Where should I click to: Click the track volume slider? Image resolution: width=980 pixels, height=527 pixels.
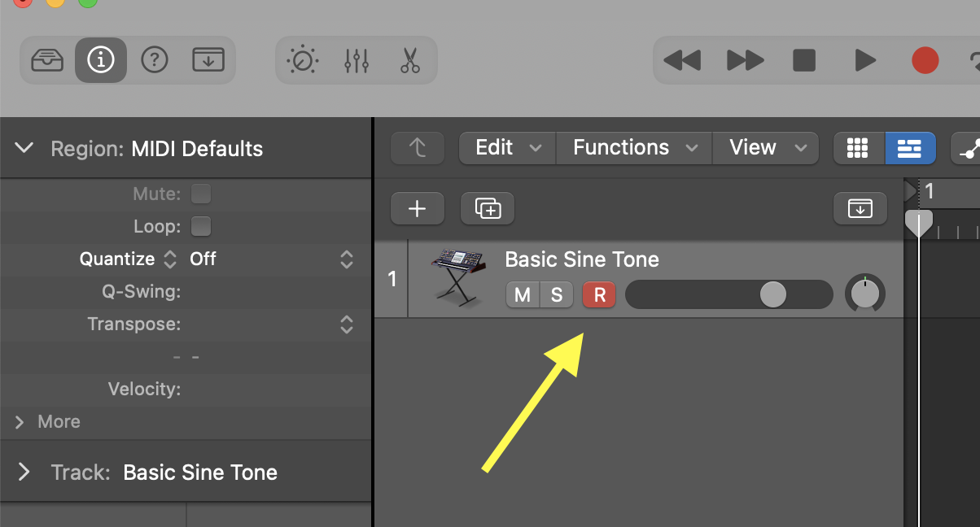tap(729, 294)
